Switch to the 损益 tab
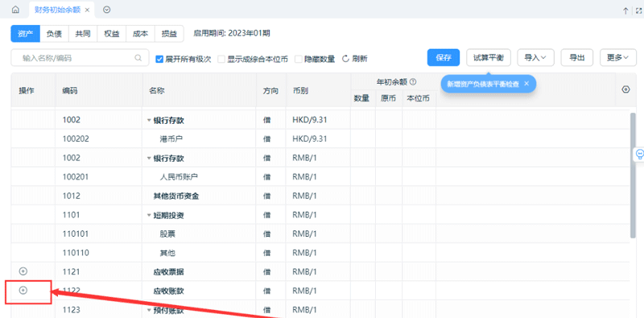Viewport: 644px width, 318px height. point(169,34)
